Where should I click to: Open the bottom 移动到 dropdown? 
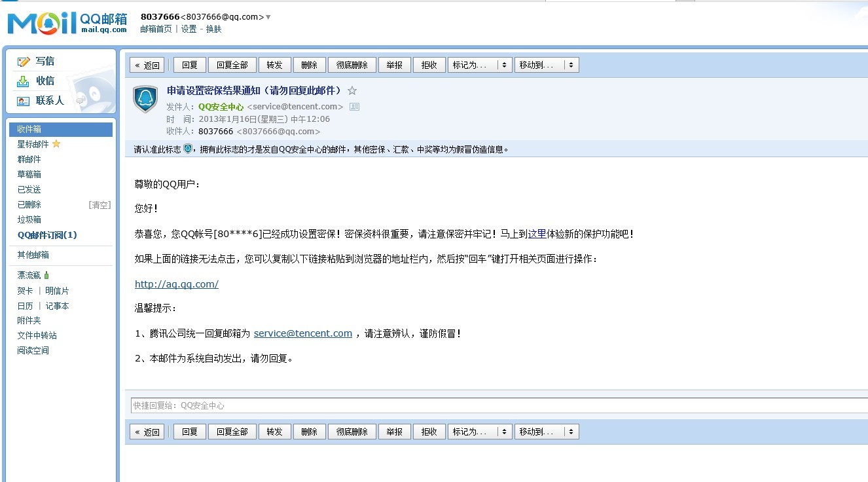coord(547,432)
